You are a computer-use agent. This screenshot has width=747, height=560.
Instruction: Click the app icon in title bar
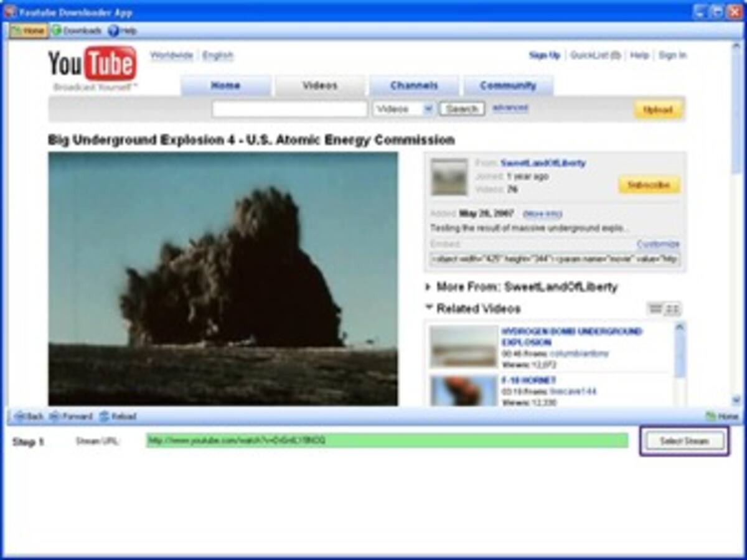10,12
